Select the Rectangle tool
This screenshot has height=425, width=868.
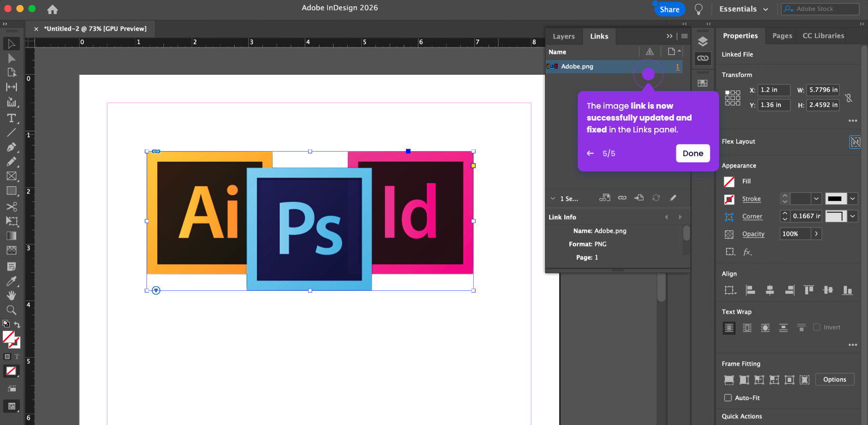(x=11, y=191)
